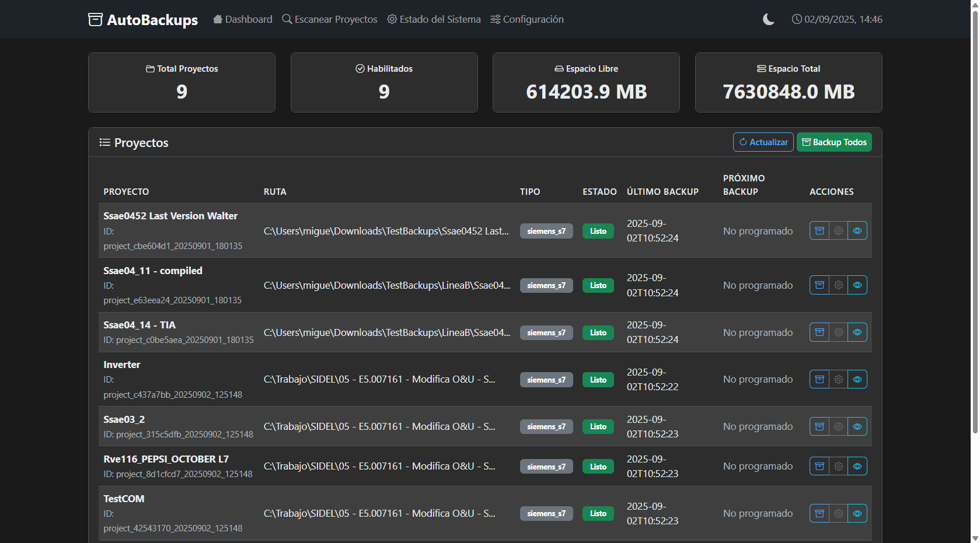Click Listo status badge for TestCOM
This screenshot has width=980, height=543.
coord(598,513)
